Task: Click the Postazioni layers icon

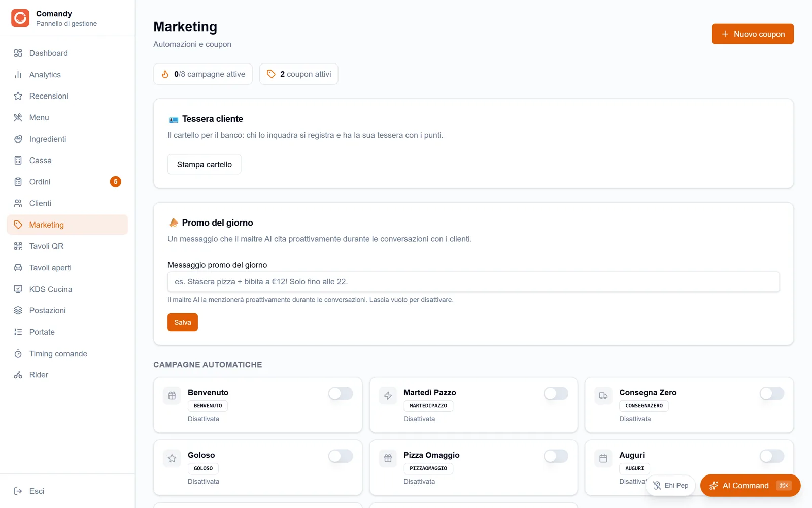Action: 18,310
